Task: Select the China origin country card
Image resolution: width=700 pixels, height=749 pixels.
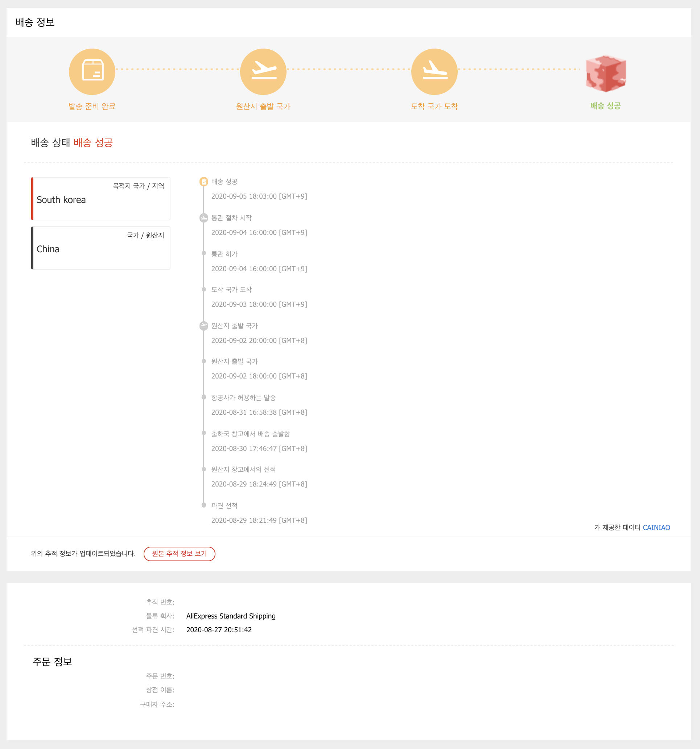Action: (100, 248)
